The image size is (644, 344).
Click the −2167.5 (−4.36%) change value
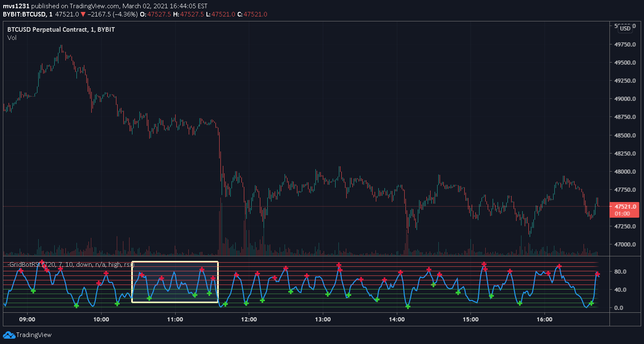click(x=112, y=14)
